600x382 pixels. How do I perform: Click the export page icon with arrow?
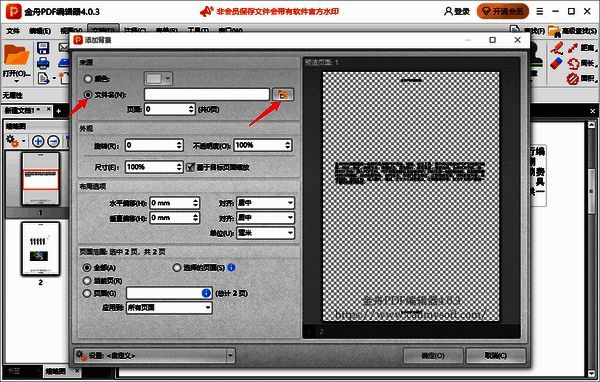[x=44, y=78]
